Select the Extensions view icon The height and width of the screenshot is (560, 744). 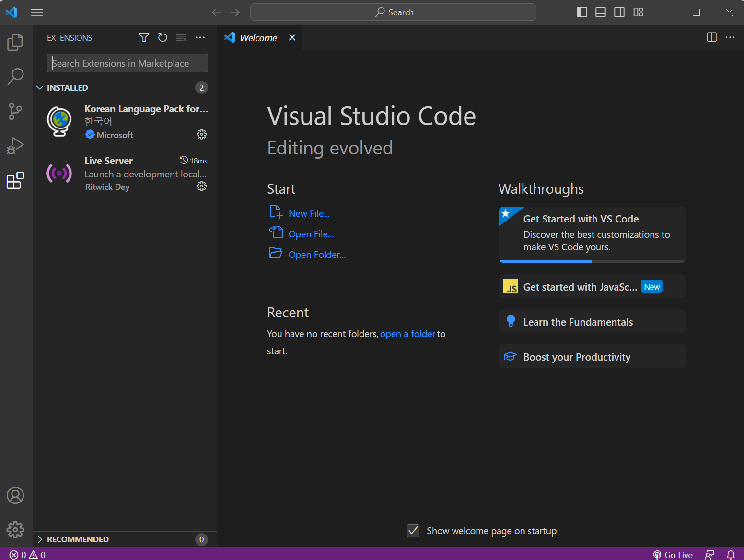[15, 180]
